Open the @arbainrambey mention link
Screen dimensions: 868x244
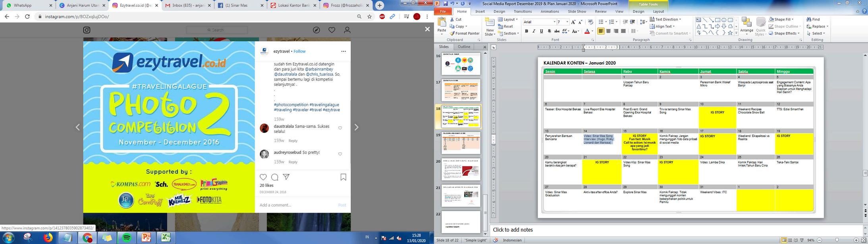pyautogui.click(x=319, y=69)
